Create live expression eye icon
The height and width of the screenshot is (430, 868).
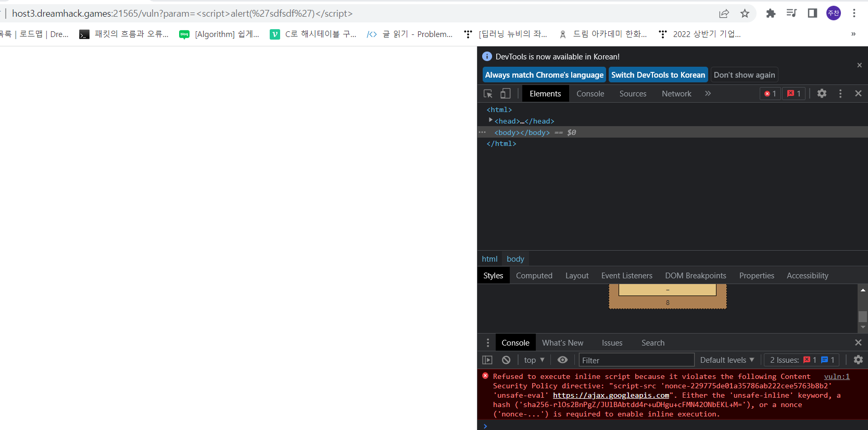pos(562,360)
